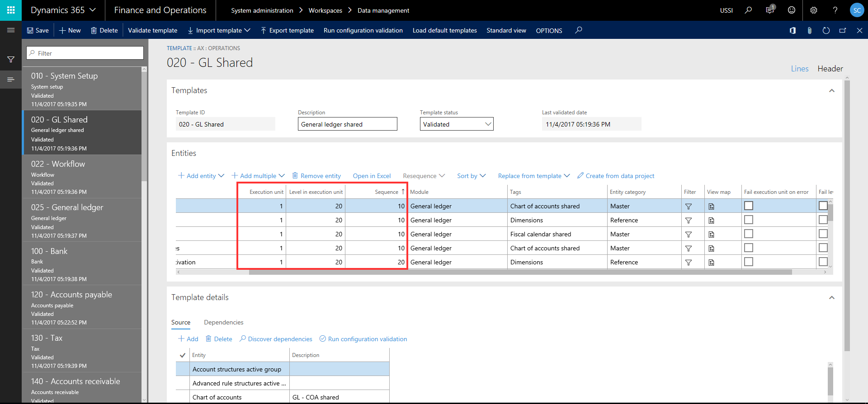868x404 pixels.
Task: Switch to the Header view
Action: click(830, 69)
